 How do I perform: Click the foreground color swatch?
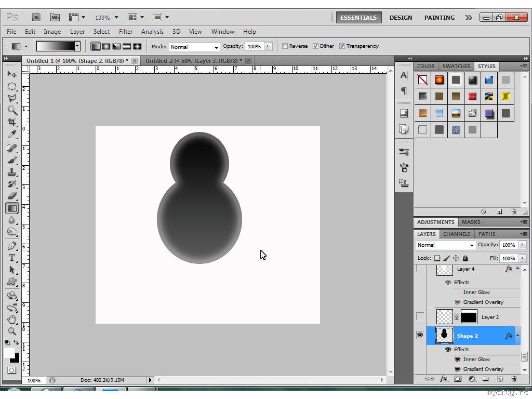click(9, 353)
